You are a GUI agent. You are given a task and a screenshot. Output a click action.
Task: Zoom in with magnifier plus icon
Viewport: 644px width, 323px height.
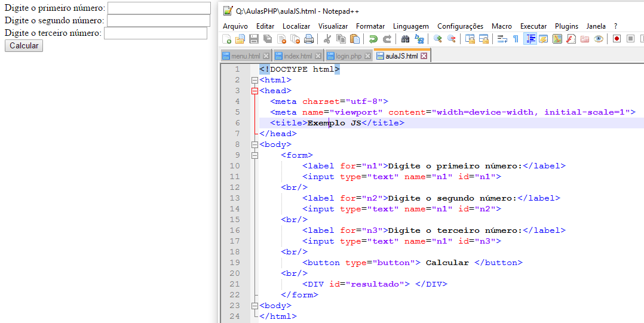(x=437, y=39)
